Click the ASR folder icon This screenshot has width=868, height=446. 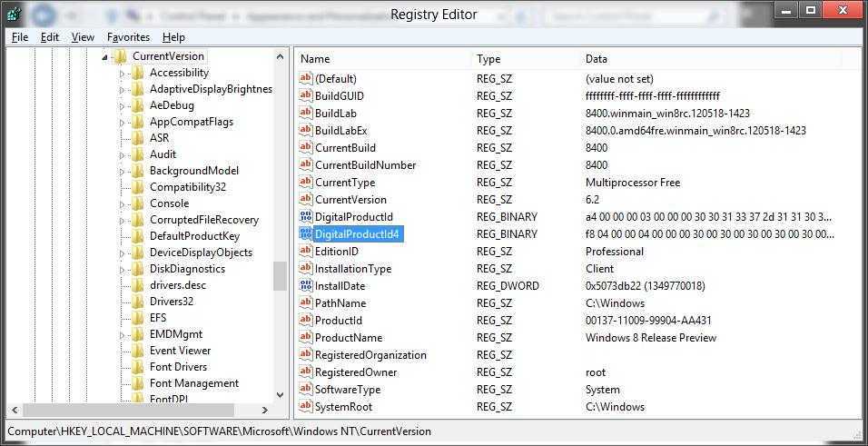[x=138, y=138]
